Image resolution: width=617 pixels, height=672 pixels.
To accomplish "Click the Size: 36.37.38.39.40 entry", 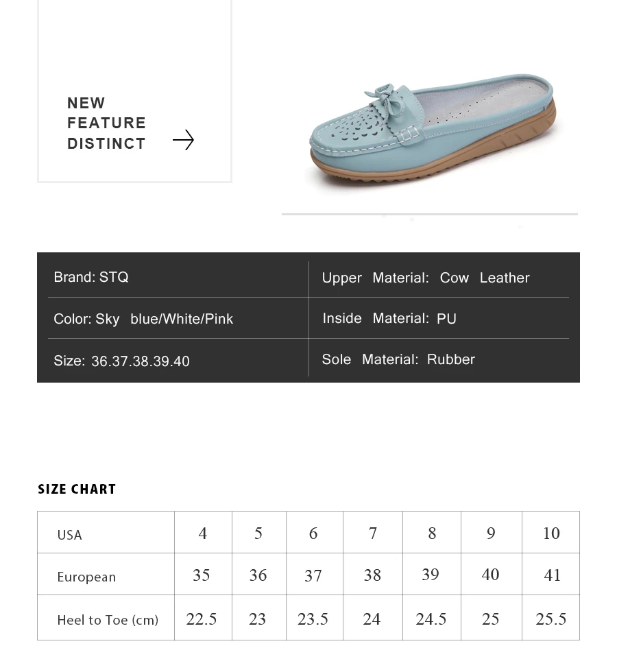I will (121, 361).
